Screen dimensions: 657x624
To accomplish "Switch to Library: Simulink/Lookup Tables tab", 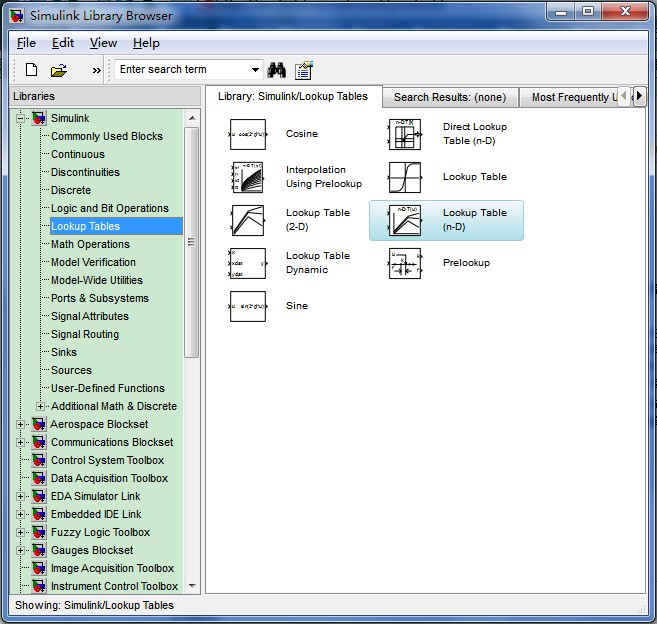I will tap(293, 96).
